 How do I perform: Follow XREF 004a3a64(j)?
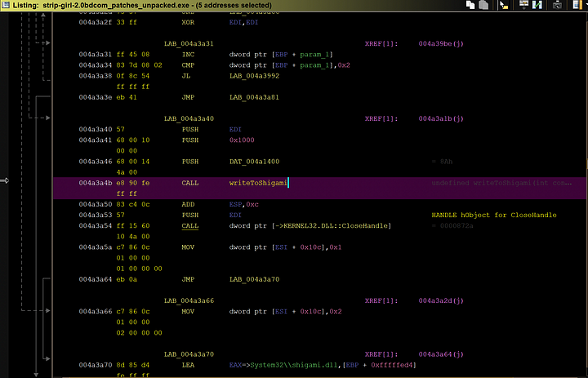coord(441,355)
